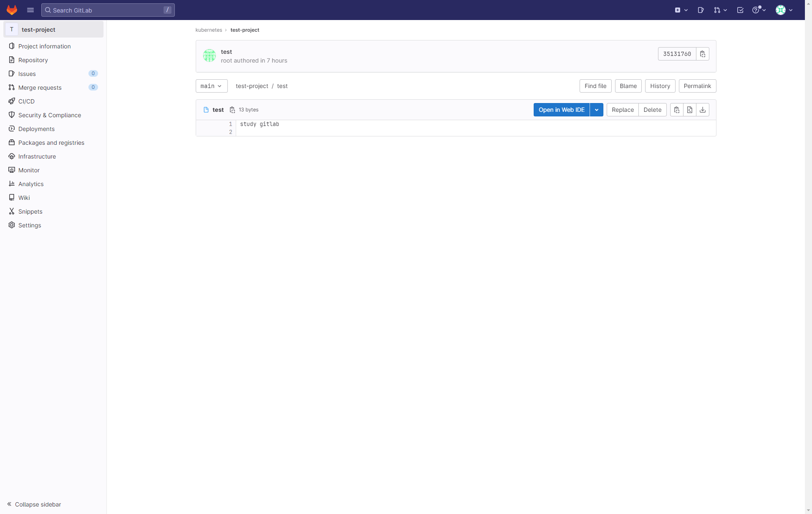Click the Infrastructure icon in sidebar
Screen dimensions: 812x514
(x=12, y=156)
